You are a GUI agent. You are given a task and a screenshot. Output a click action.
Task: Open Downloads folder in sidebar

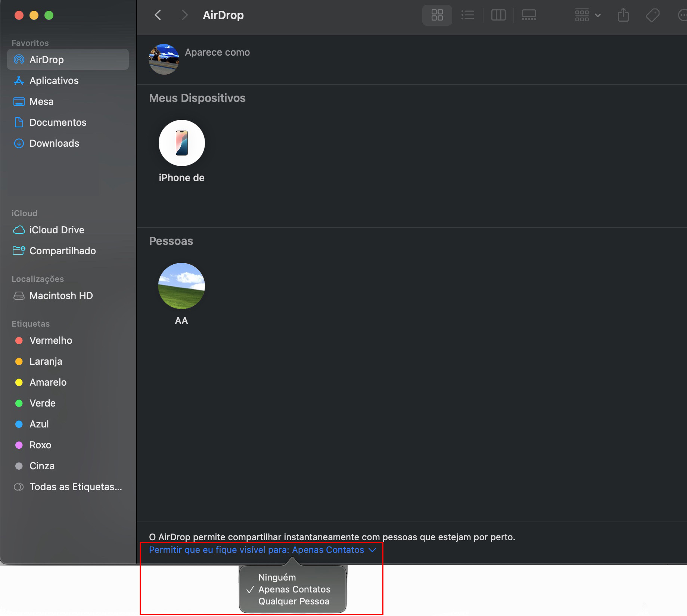[x=54, y=143]
